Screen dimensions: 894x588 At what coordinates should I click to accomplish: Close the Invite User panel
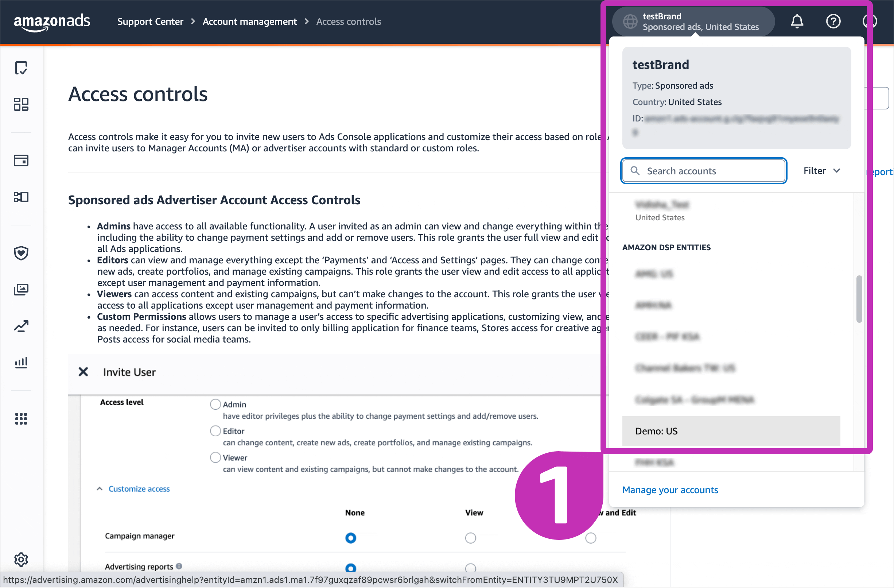[83, 372]
